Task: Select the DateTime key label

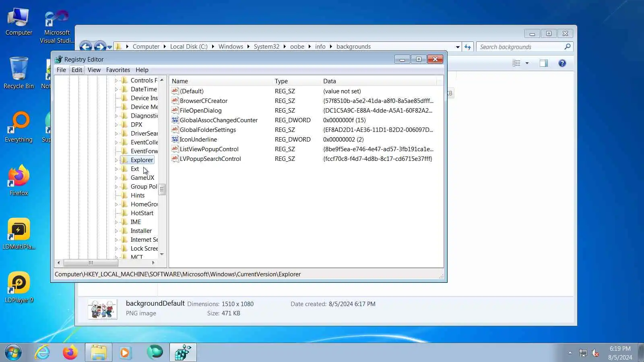Action: tap(144, 89)
